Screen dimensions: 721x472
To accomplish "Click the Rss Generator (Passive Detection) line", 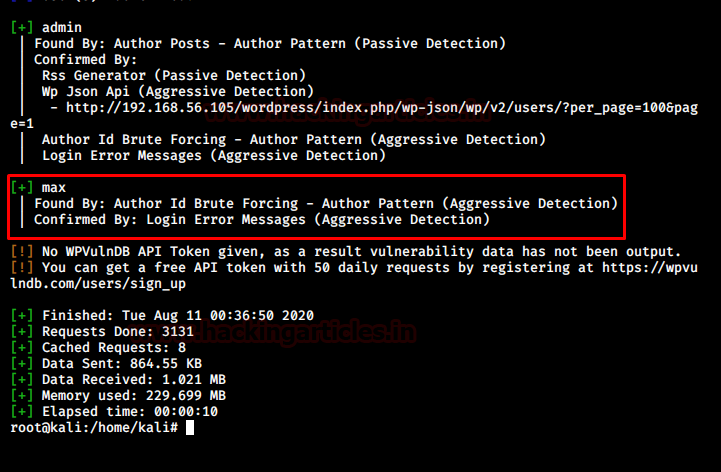I will click(171, 76).
